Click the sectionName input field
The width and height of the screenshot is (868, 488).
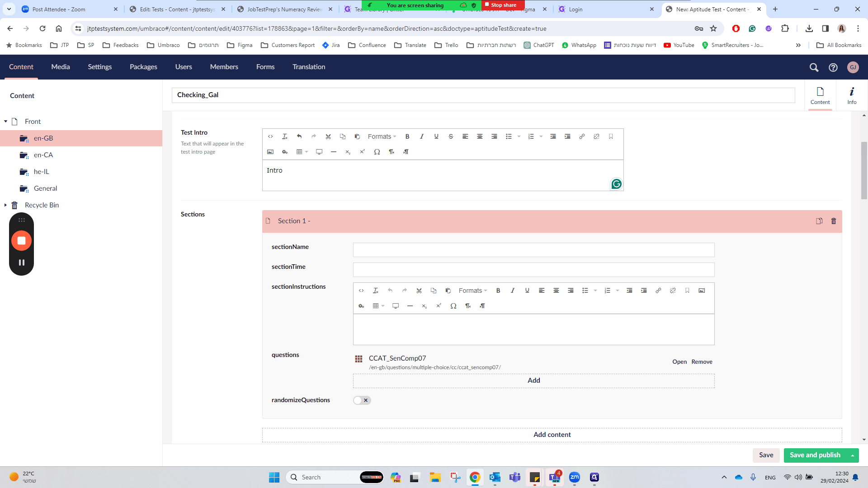[x=533, y=250]
